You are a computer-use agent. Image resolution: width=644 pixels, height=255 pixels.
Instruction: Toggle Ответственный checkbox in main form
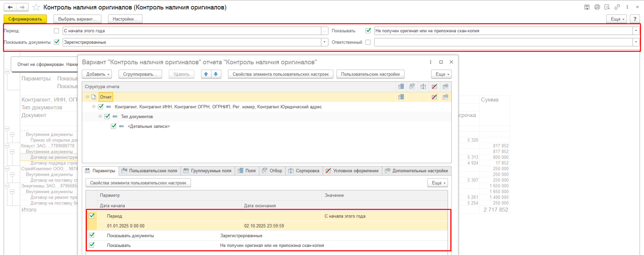368,42
